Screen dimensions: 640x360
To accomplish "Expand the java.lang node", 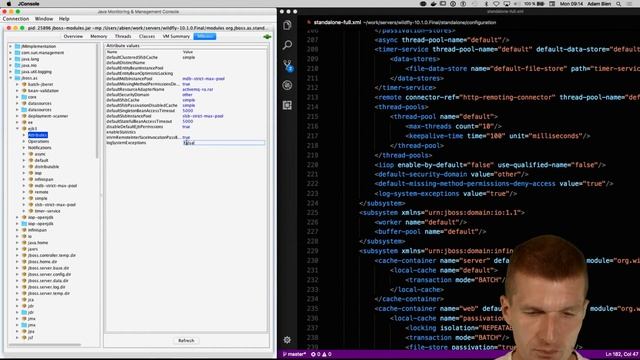I will tap(11, 59).
